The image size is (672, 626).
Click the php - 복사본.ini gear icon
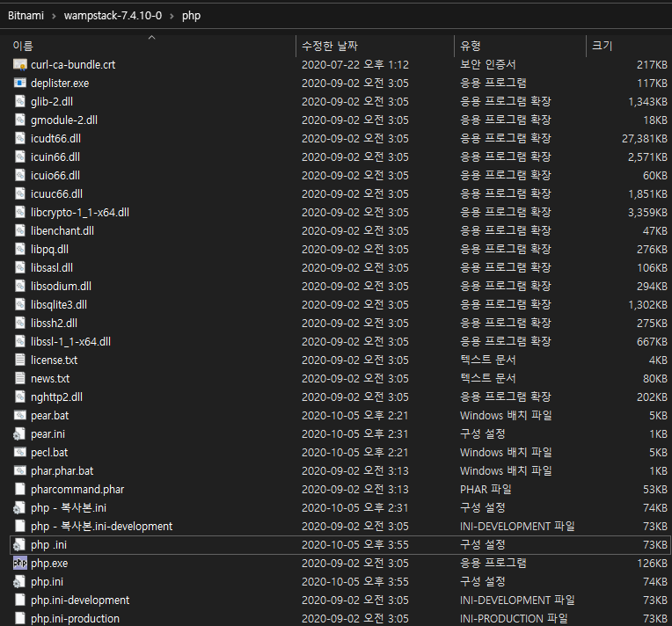coord(20,507)
